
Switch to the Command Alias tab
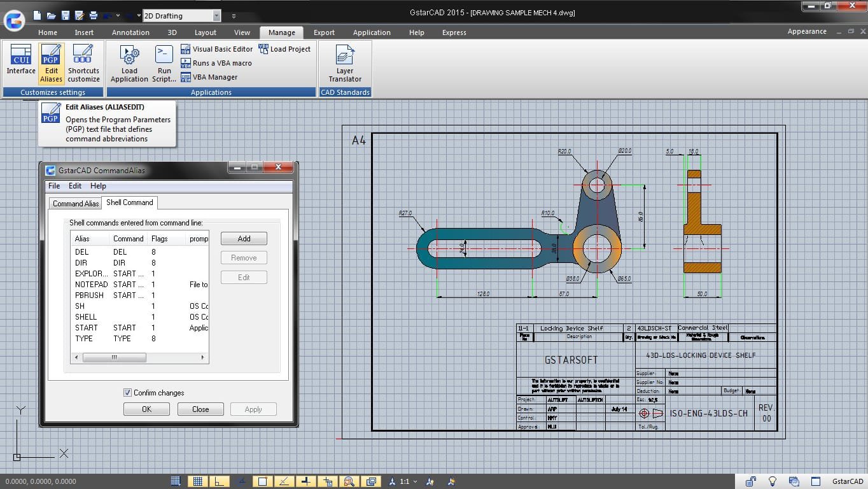click(x=76, y=203)
